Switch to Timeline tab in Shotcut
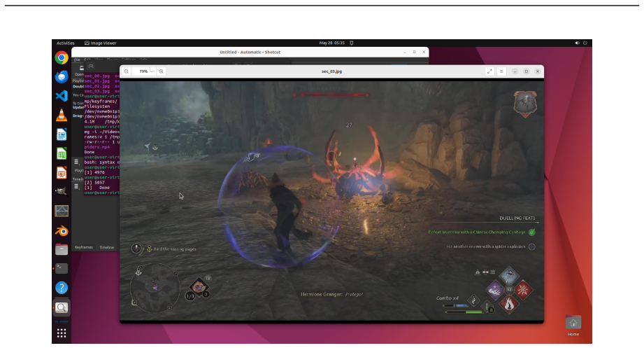Image resolution: width=644 pixels, height=348 pixels. coord(107,247)
